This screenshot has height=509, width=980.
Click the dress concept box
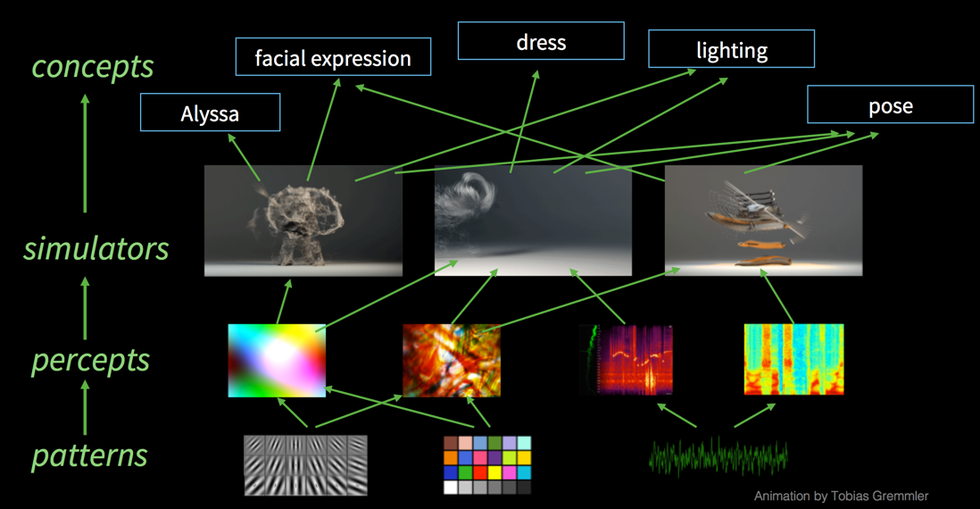(x=541, y=41)
